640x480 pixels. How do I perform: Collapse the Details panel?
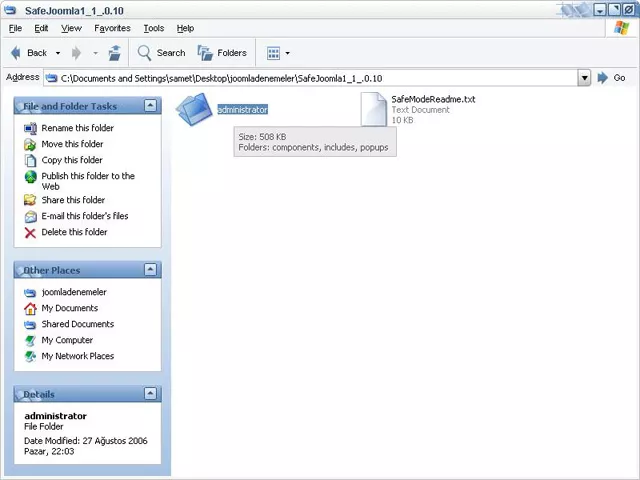pos(150,393)
